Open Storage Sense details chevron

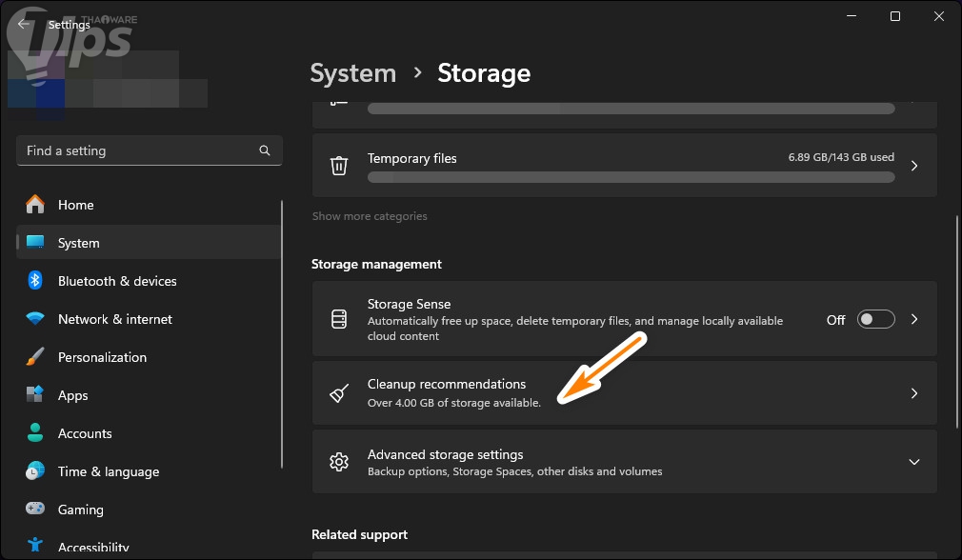913,320
